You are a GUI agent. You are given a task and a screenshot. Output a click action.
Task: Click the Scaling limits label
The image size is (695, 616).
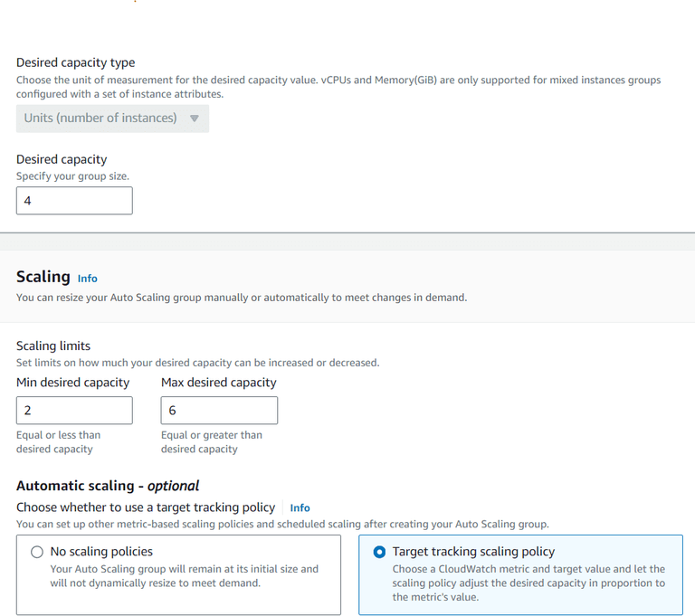tap(53, 346)
